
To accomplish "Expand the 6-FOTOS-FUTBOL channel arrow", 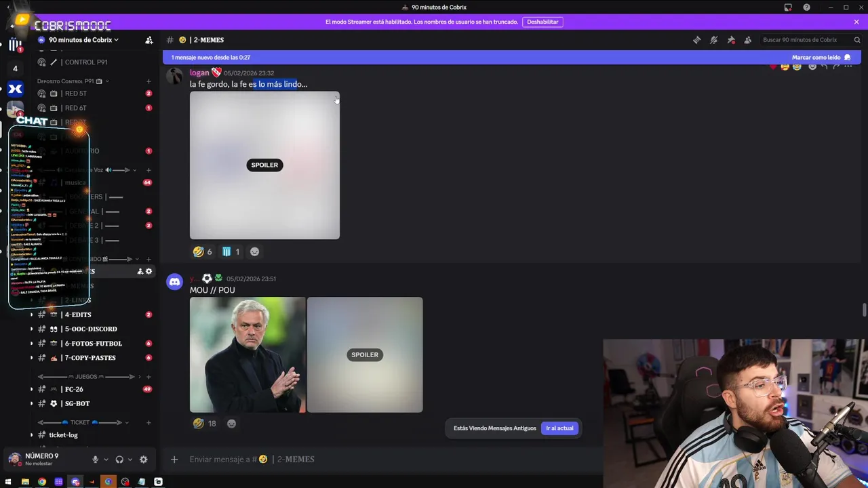I will (x=31, y=344).
